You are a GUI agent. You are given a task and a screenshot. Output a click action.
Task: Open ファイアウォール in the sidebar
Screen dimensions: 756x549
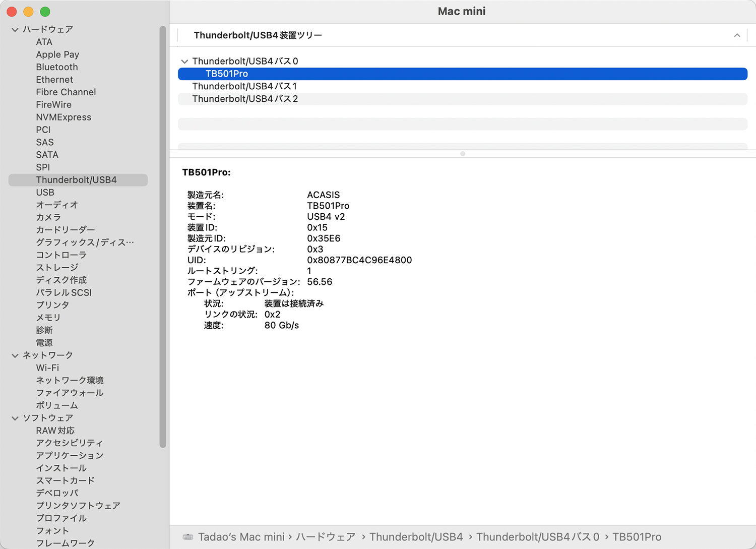pos(70,393)
